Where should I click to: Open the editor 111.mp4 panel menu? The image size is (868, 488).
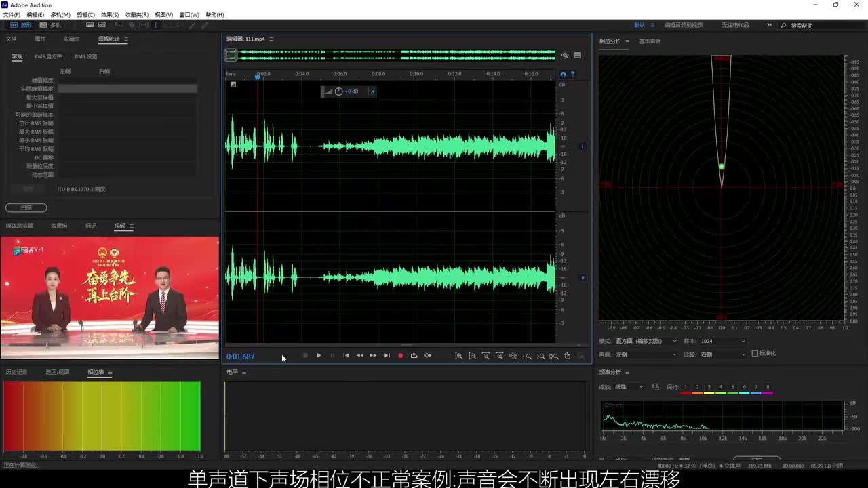coord(271,39)
